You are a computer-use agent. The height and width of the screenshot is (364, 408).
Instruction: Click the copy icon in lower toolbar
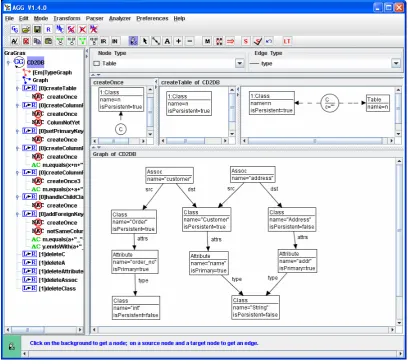click(x=37, y=41)
